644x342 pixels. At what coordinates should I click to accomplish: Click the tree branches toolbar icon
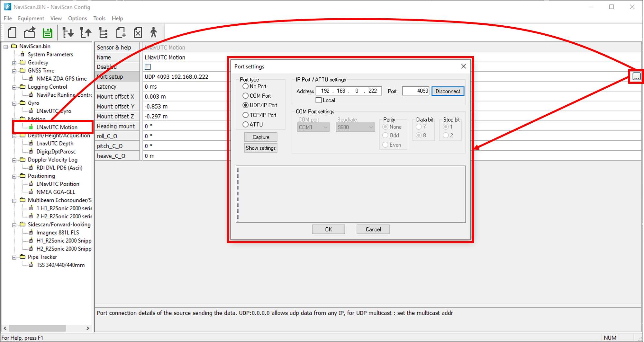coord(103,32)
